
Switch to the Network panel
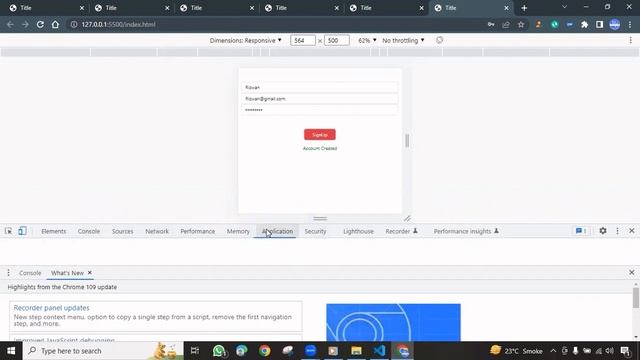pos(157,231)
